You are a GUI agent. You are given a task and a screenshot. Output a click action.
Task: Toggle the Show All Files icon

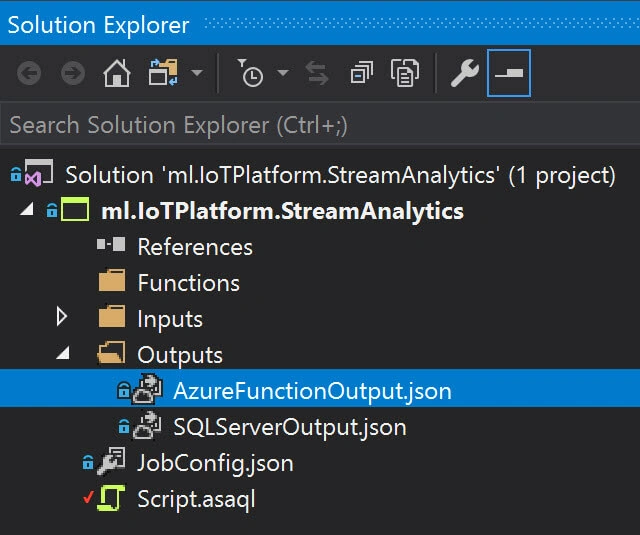pos(405,73)
